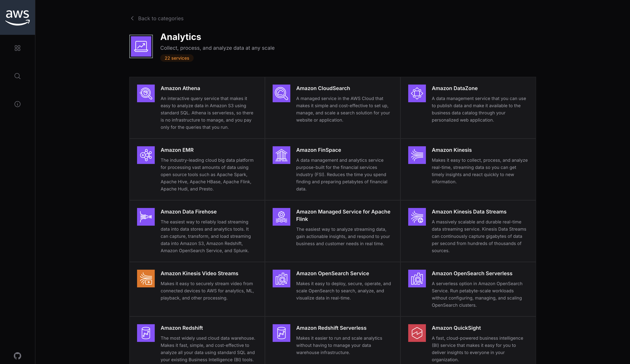Open Amazon Managed Service for Apache Flink title
This screenshot has width=630, height=364.
coord(343,215)
